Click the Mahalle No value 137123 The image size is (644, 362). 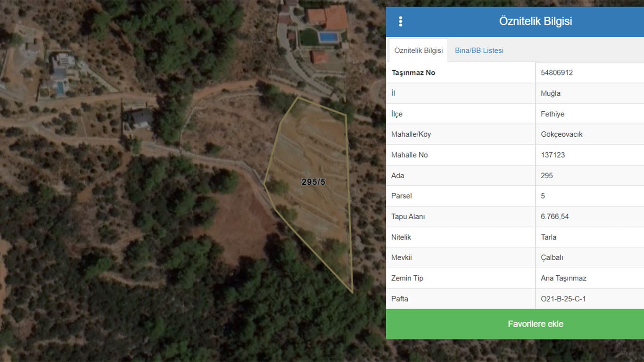point(553,155)
